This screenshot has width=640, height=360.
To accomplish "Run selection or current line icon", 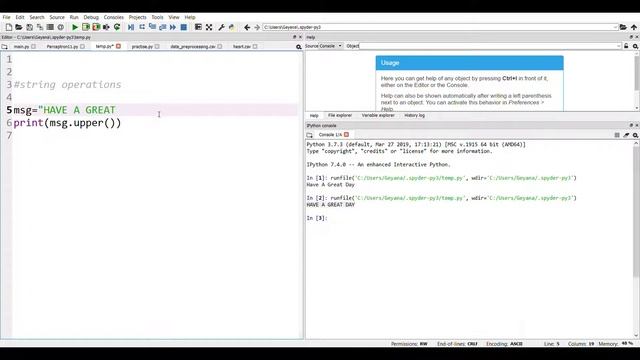I will tap(107, 27).
